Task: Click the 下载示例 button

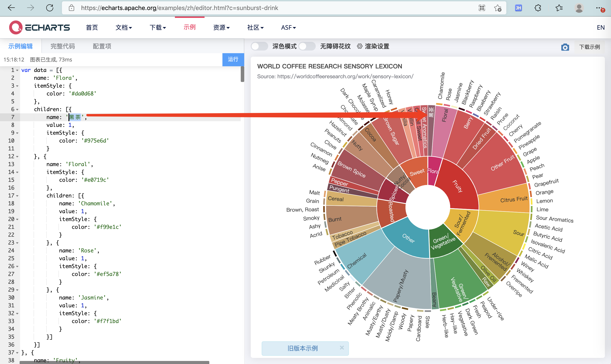Action: coord(589,47)
